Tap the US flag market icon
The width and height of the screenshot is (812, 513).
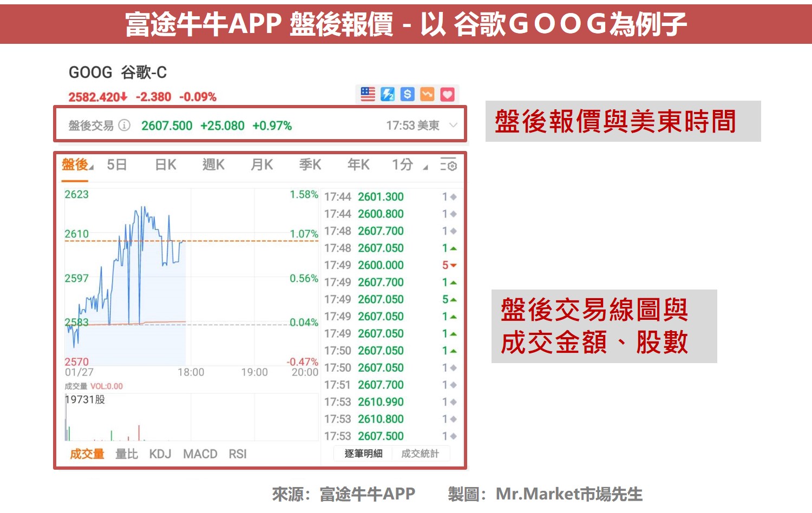pos(368,94)
